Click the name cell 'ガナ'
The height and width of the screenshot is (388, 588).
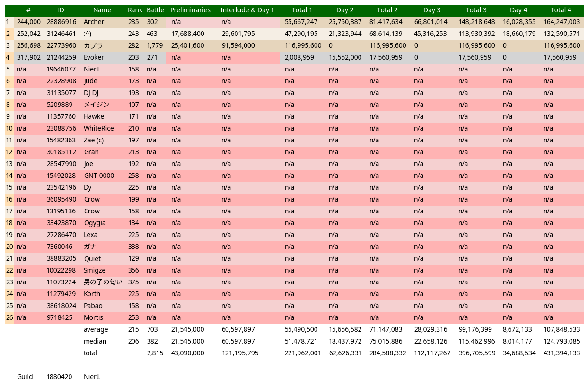pyautogui.click(x=90, y=247)
